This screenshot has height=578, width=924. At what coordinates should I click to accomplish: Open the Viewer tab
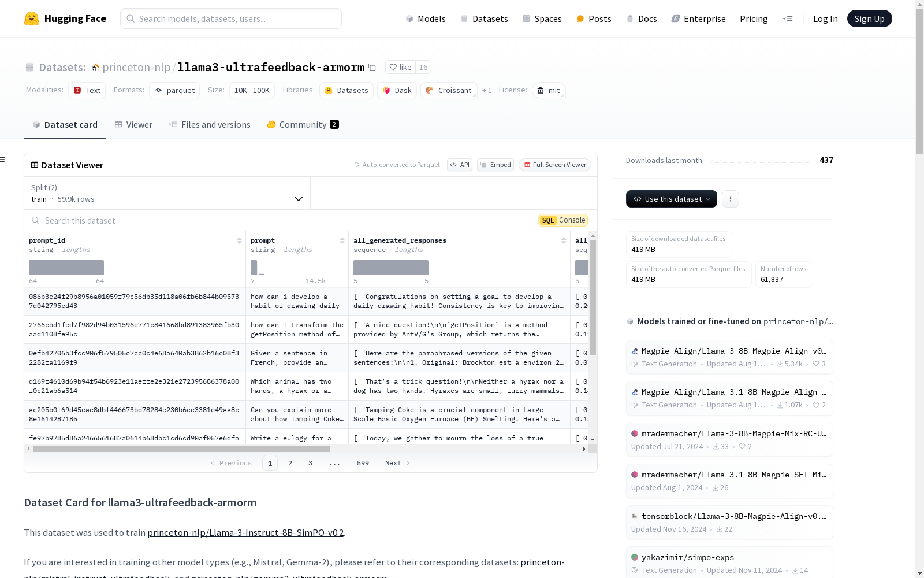pos(133,125)
